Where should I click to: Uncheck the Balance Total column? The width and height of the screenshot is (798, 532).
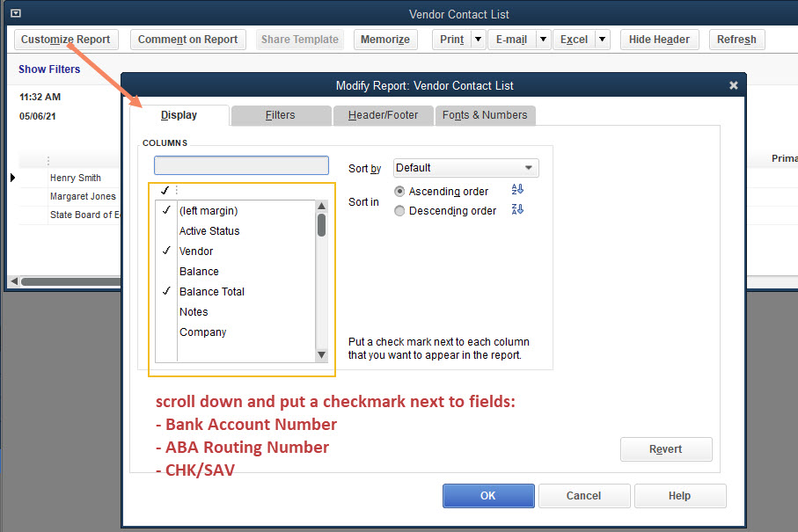[166, 292]
